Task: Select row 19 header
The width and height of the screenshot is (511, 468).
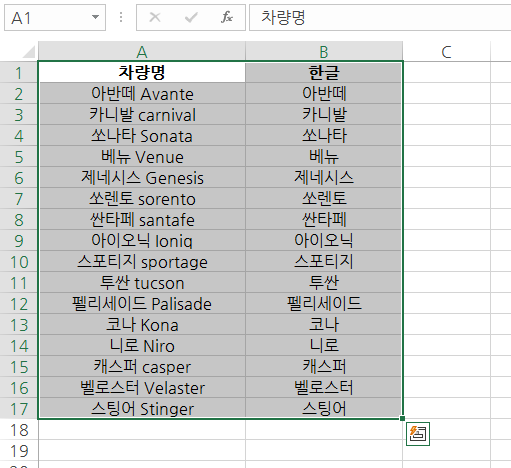Action: coord(19,450)
